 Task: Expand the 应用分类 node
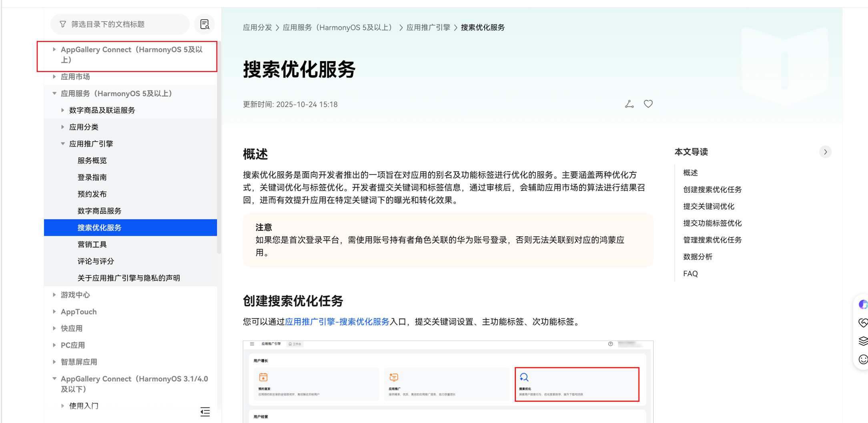tap(62, 127)
